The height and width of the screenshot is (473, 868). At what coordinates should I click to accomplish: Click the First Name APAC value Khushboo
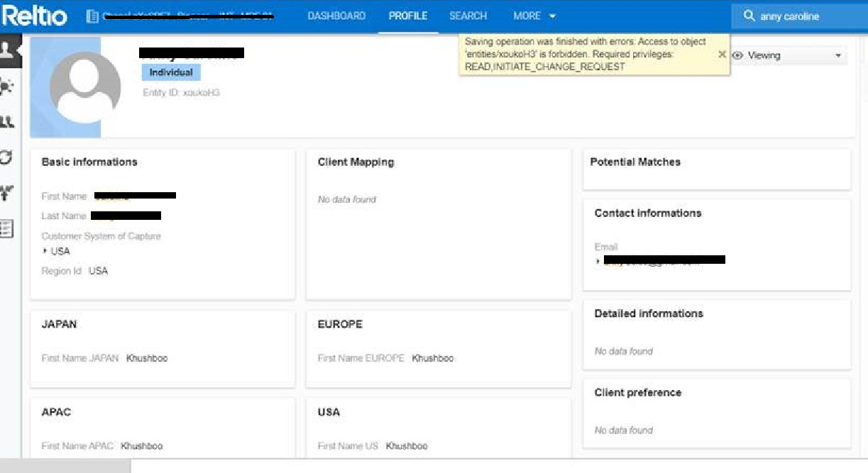(x=141, y=446)
